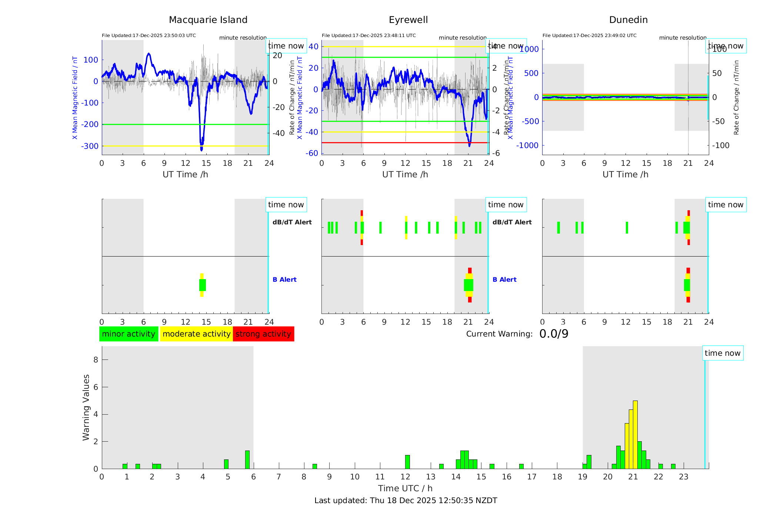Click the Eyrewell File Updated timestamp
The width and height of the screenshot is (784, 532).
click(368, 36)
